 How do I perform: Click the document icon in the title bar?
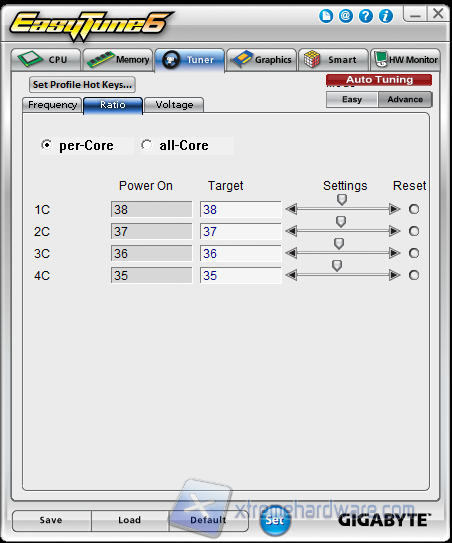coord(326,16)
